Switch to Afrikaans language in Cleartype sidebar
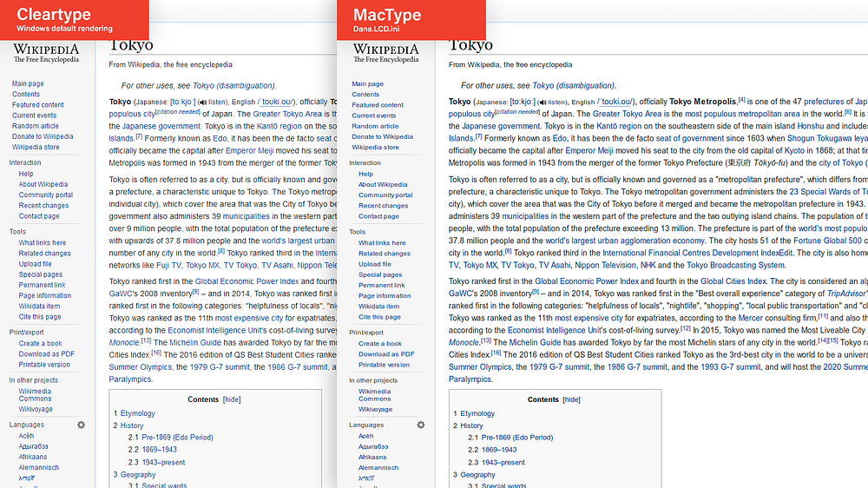This screenshot has width=868, height=488. pyautogui.click(x=33, y=457)
